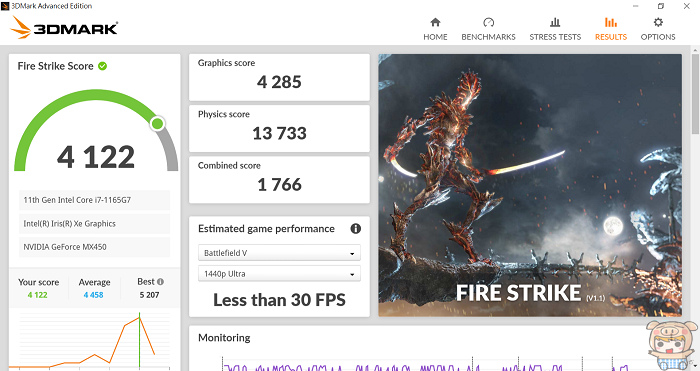Open the RESULTS section icon

[611, 22]
